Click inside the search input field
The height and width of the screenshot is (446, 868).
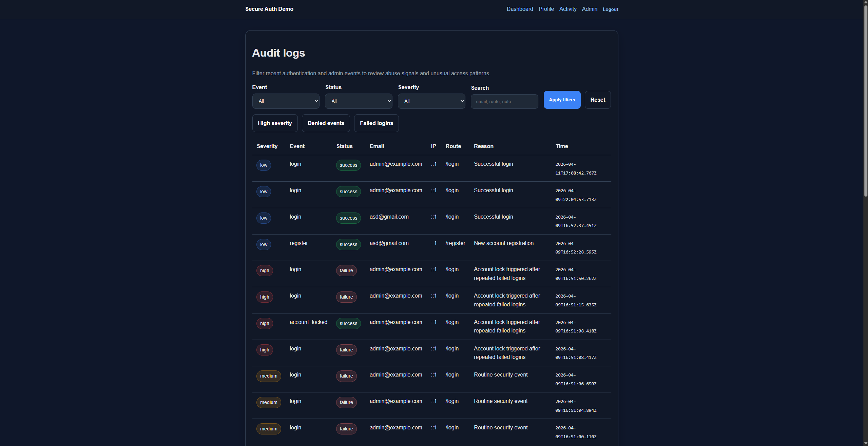tap(504, 101)
